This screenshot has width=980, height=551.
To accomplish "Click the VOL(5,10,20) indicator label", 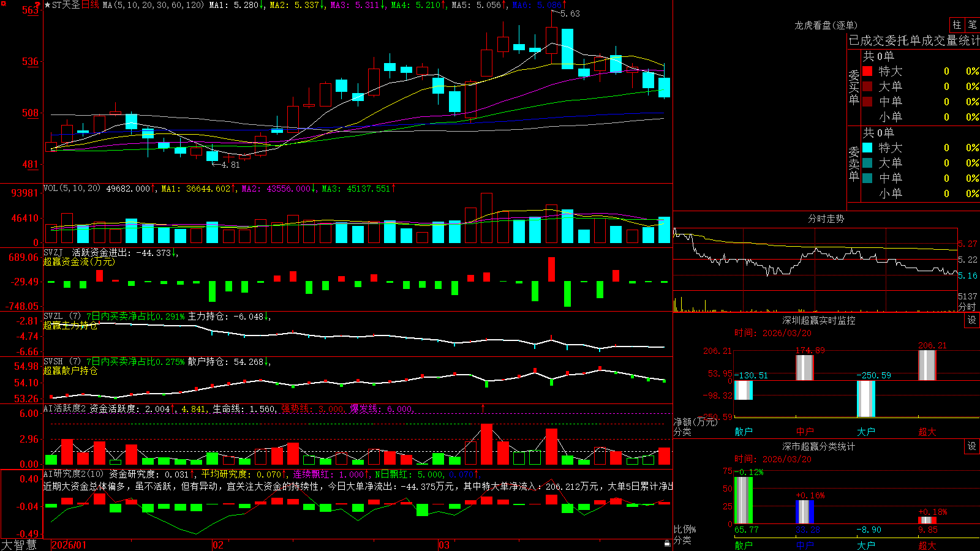I will (72, 189).
